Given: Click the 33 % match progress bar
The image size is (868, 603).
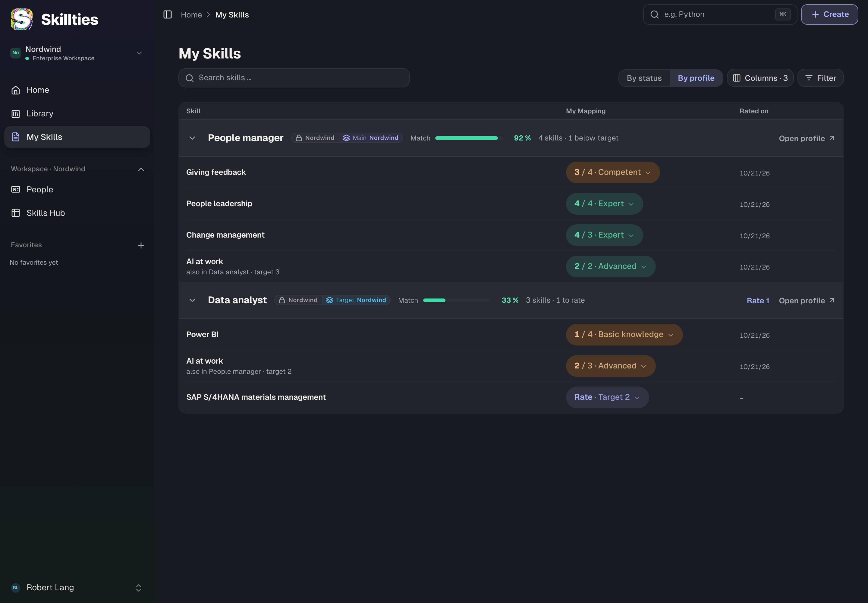Looking at the screenshot, I should click(456, 300).
